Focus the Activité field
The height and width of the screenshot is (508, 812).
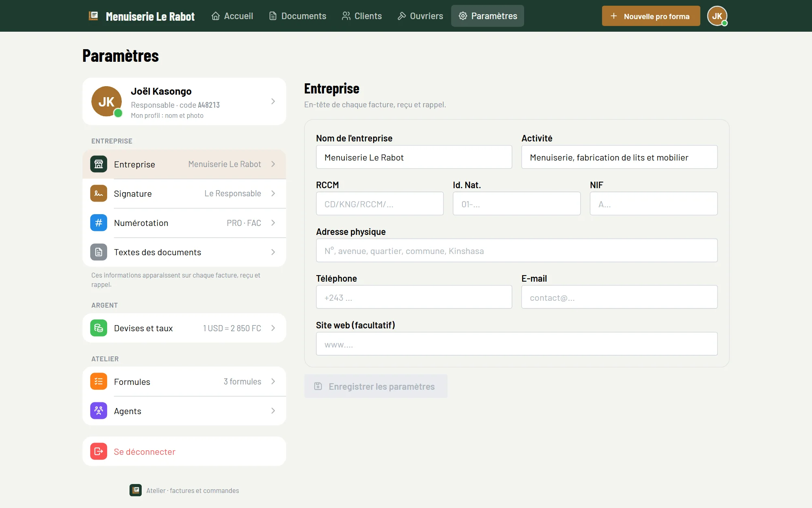[620, 157]
